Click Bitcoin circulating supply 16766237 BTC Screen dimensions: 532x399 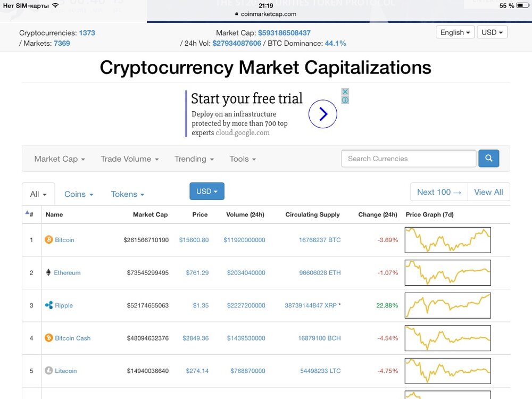click(320, 240)
